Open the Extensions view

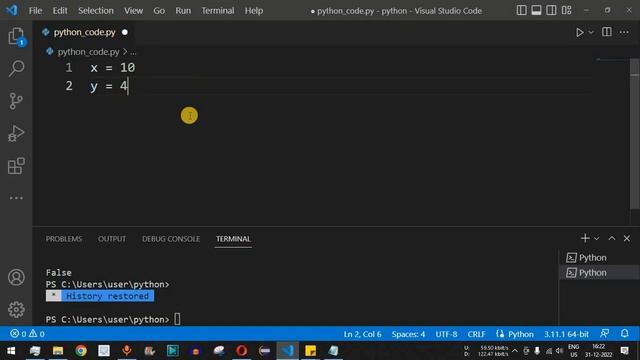16,166
